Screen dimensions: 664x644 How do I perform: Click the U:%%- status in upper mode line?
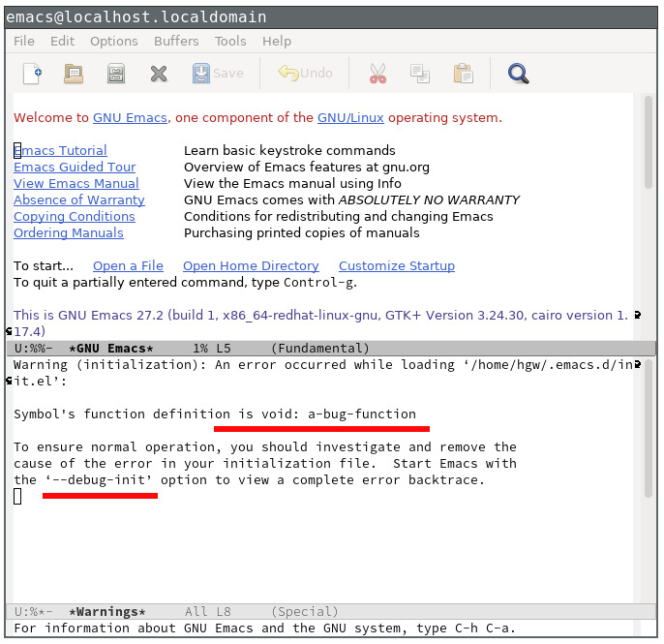(34, 349)
